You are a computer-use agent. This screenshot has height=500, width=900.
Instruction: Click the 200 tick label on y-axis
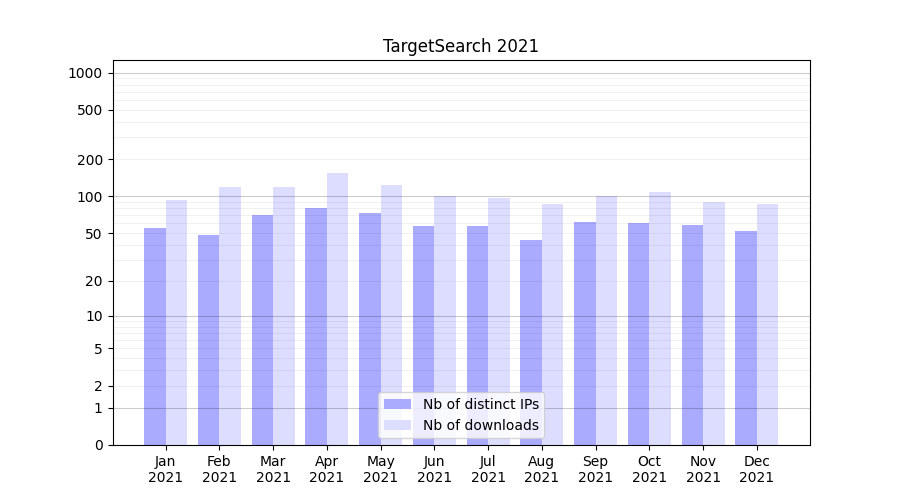tap(90, 160)
